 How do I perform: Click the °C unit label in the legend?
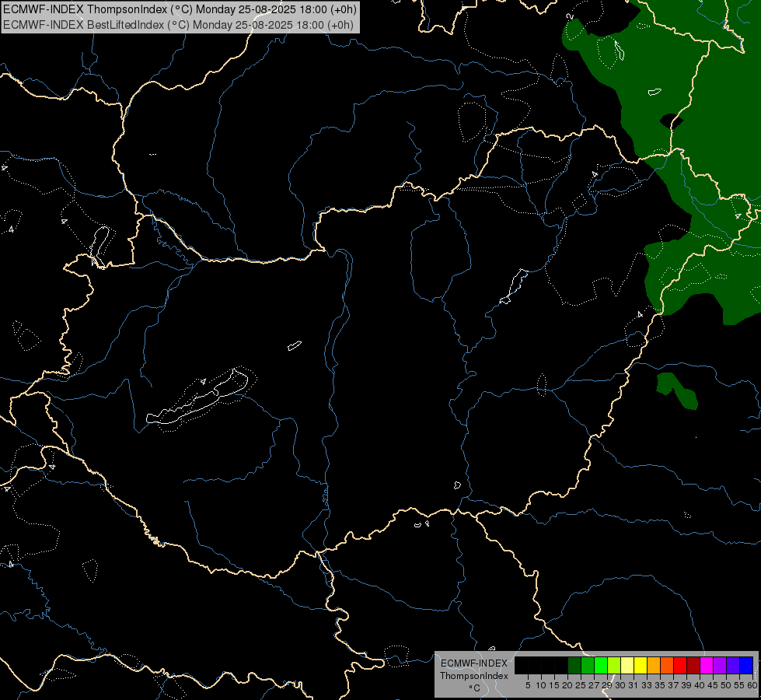[475, 688]
